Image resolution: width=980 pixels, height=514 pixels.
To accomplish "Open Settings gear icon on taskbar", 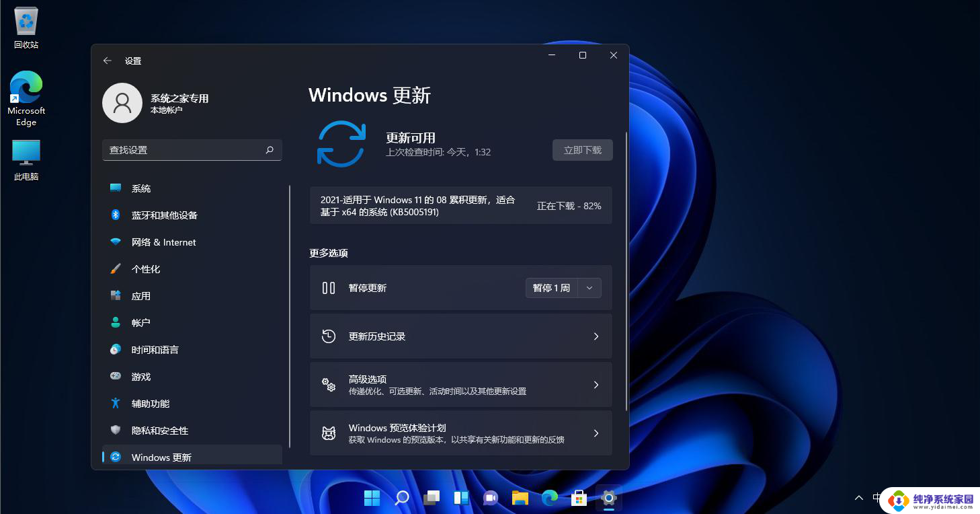I will (609, 498).
